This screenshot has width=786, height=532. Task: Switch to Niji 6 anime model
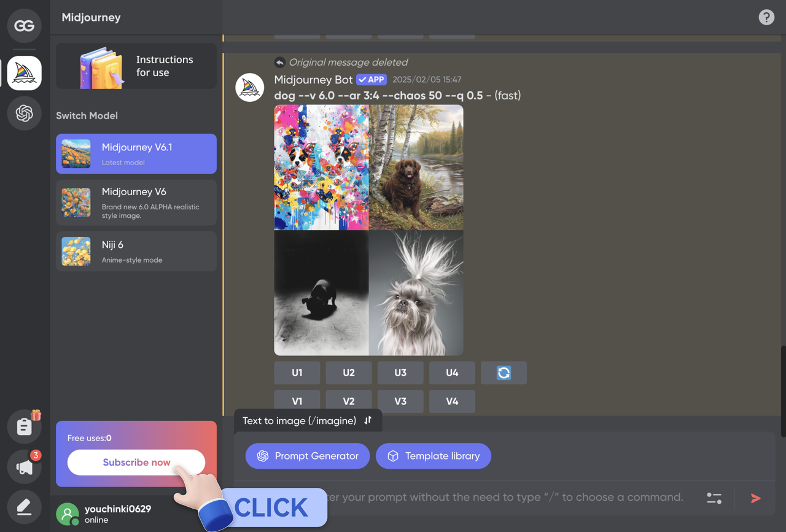coord(136,252)
